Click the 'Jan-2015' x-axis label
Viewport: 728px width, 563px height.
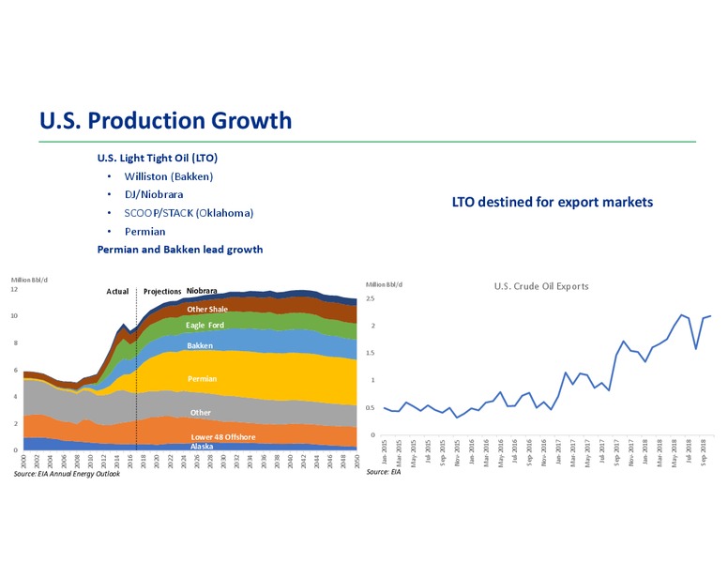coord(385,451)
